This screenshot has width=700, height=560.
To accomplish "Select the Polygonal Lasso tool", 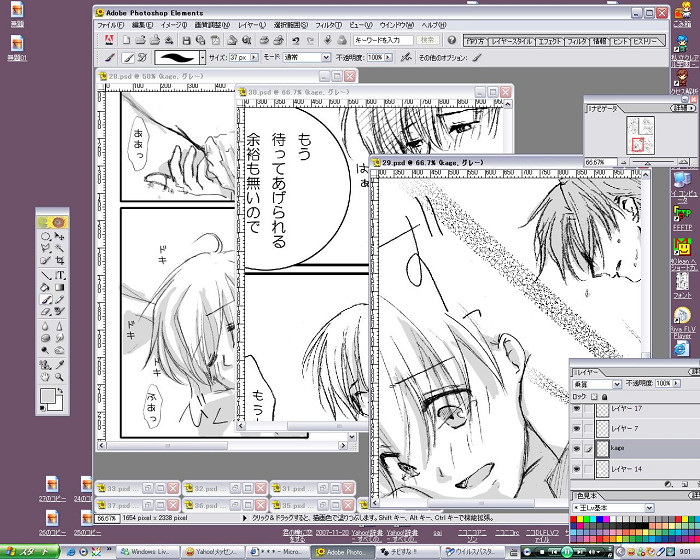I will pos(46,248).
